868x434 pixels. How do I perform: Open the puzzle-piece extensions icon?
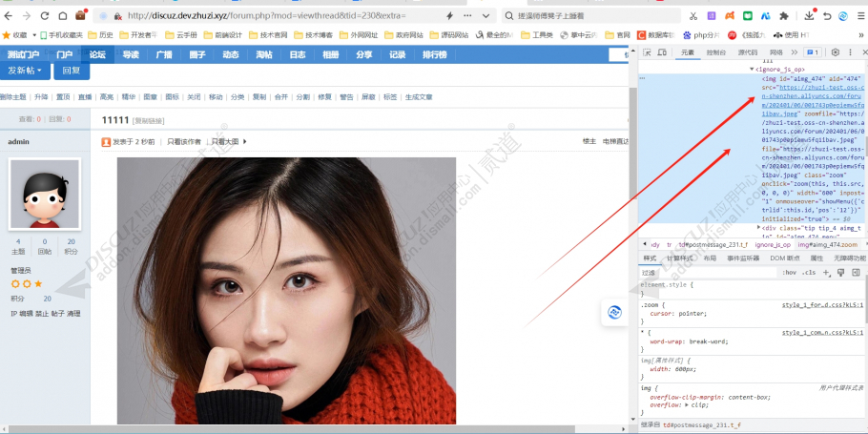[784, 16]
